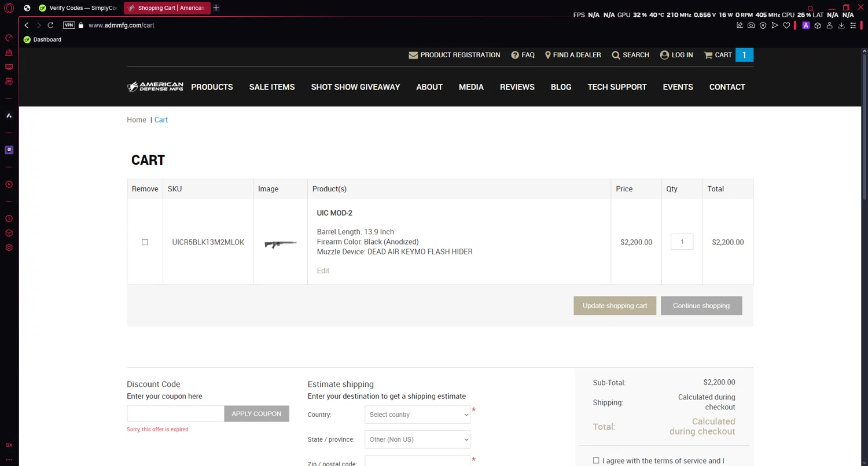The width and height of the screenshot is (868, 466).
Task: Open the Dashboard bookmark
Action: pos(43,40)
